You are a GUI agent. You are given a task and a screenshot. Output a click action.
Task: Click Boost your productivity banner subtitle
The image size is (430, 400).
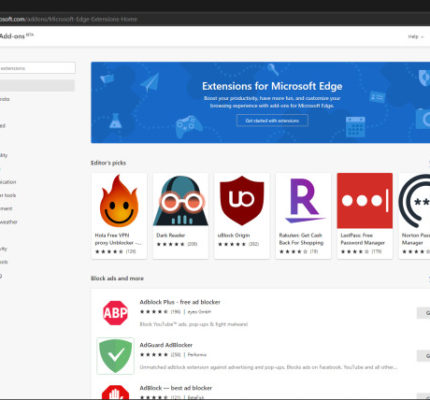coord(272,102)
